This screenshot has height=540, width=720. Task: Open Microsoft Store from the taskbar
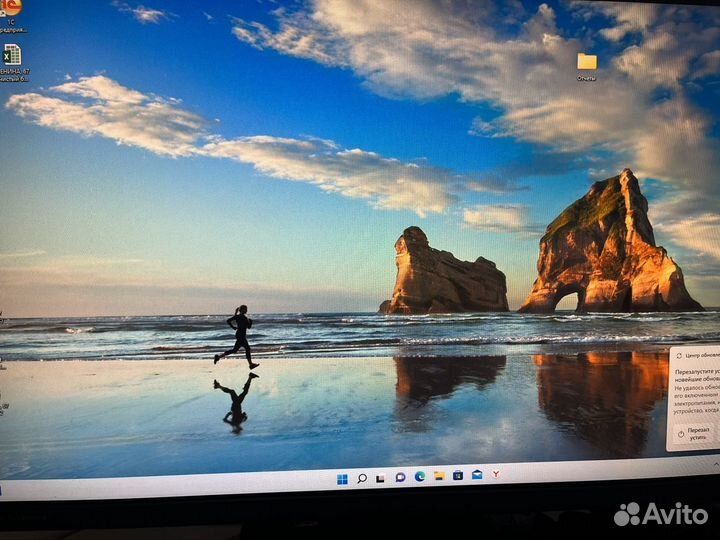458,475
